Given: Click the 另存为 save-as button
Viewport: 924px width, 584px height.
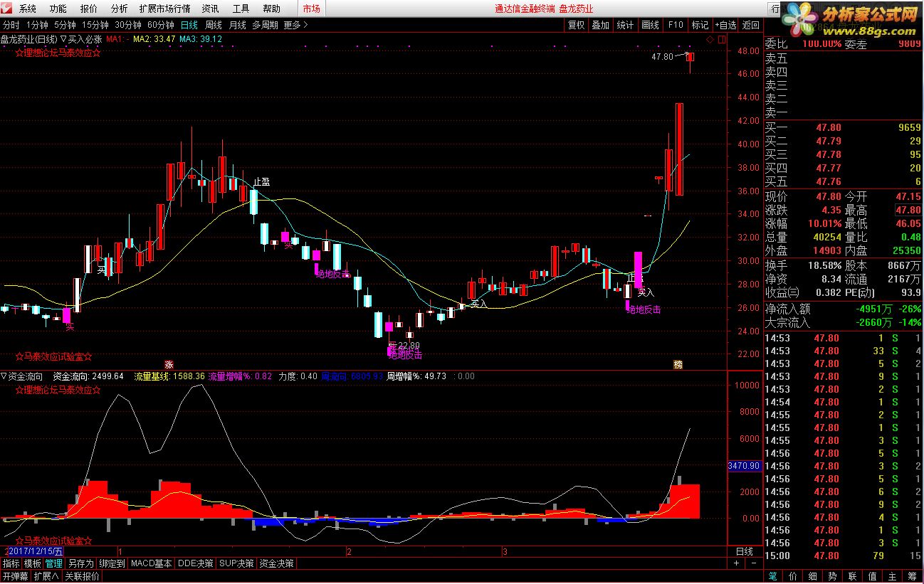Looking at the screenshot, I should pos(80,563).
